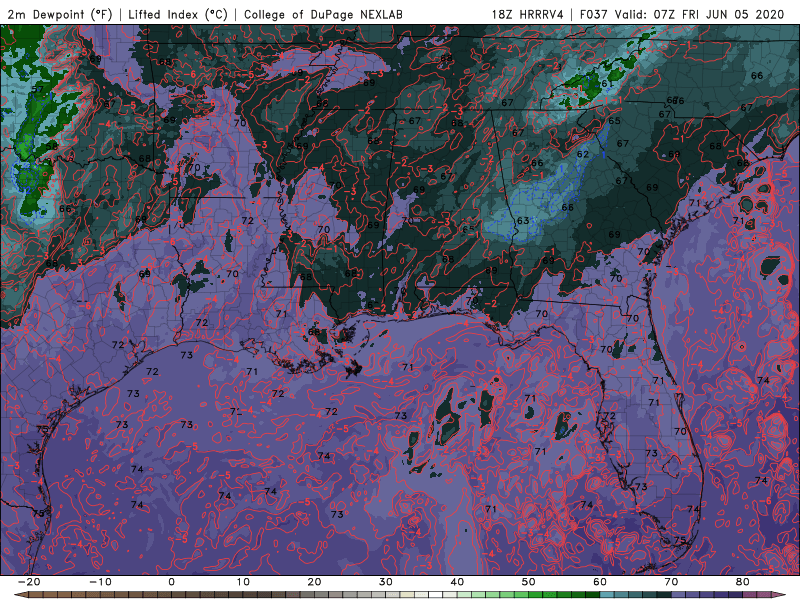Click the 58 dewpoint value on the map
The image size is (800, 600).
52,146
